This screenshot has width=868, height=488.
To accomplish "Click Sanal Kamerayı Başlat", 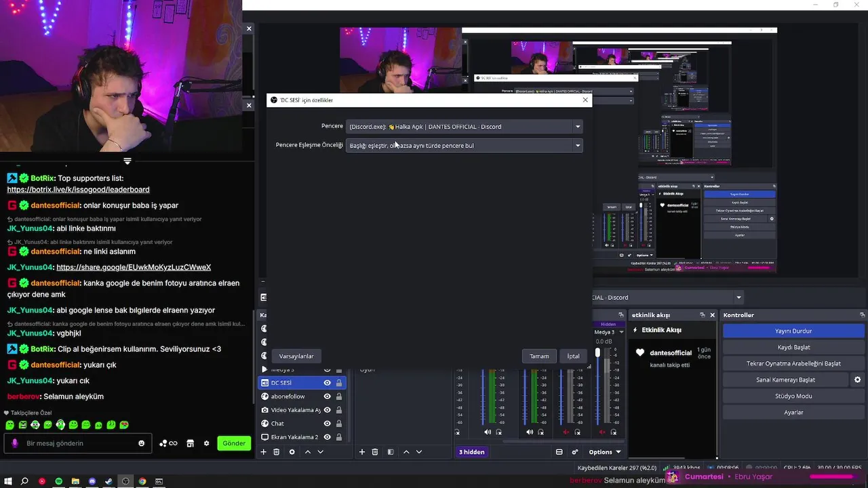I will coord(787,380).
